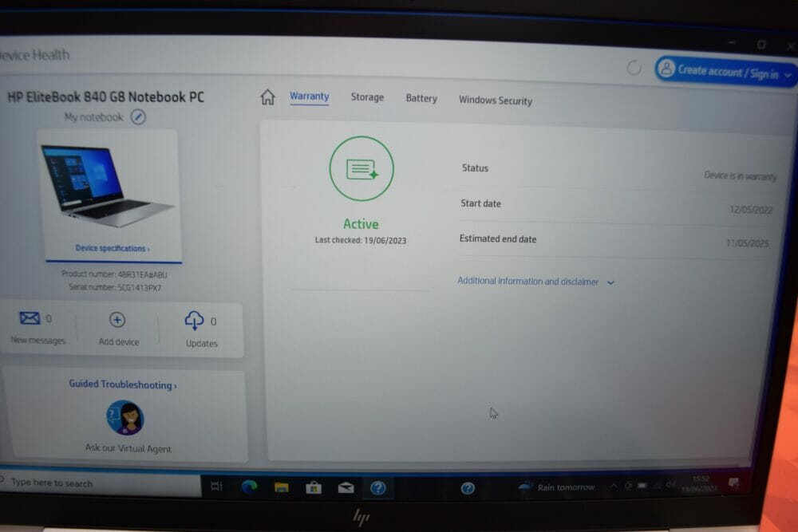Open Task View from the taskbar
The width and height of the screenshot is (798, 532).
216,487
